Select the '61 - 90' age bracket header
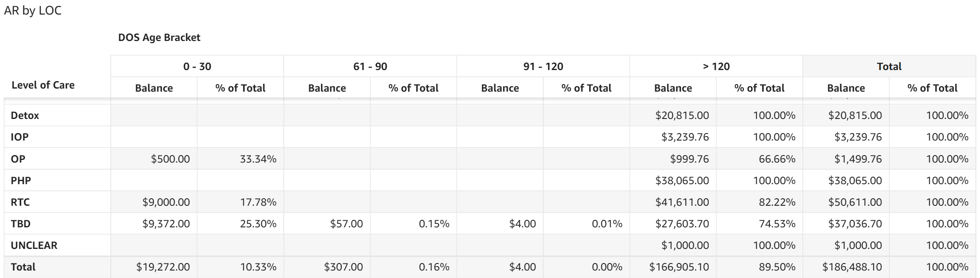This screenshot has height=278, width=980. (370, 67)
